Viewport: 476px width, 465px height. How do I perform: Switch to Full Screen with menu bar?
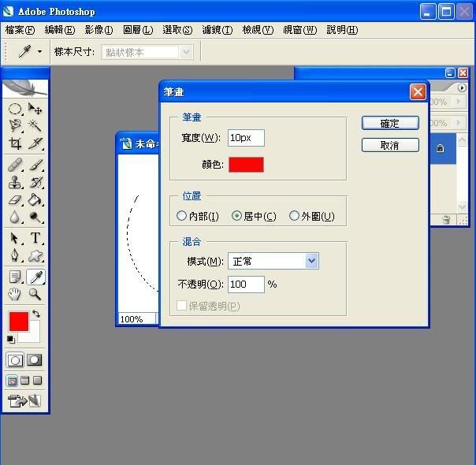tap(25, 381)
